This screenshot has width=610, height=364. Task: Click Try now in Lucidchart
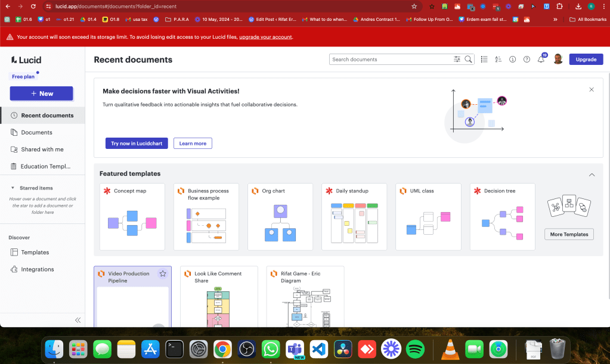[x=137, y=144]
